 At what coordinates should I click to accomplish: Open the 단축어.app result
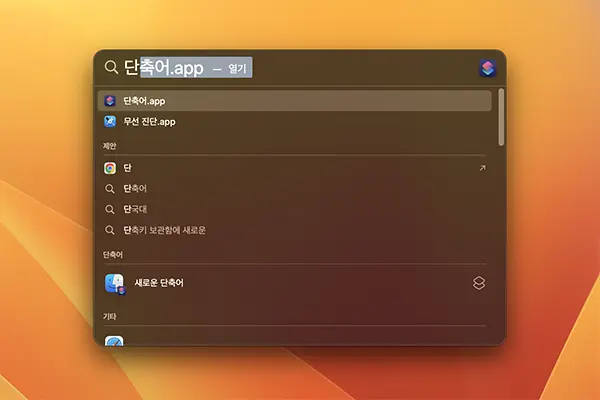click(295, 101)
